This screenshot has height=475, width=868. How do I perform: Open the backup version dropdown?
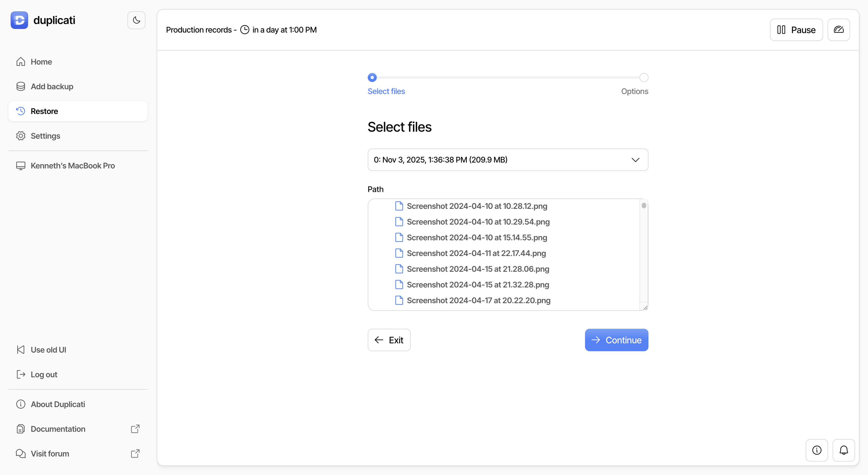tap(508, 160)
